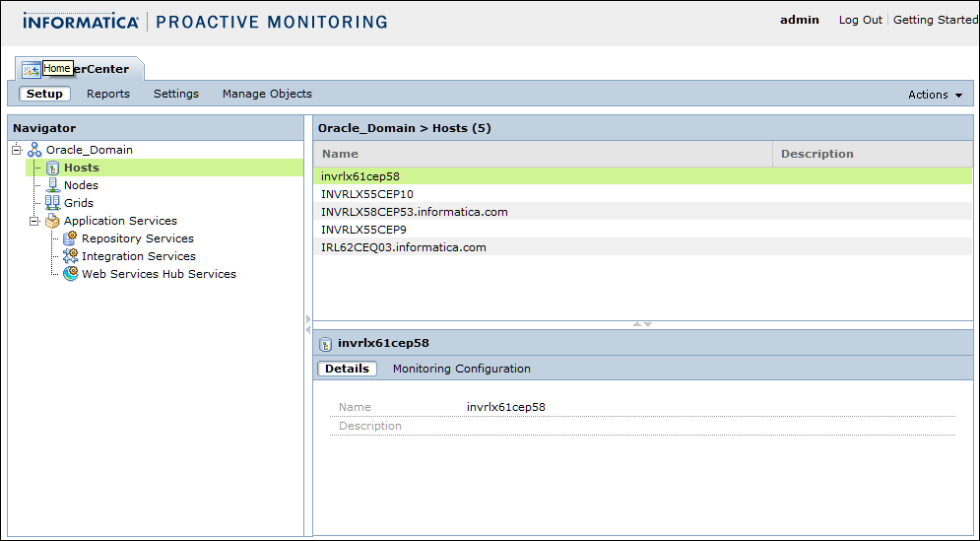Click the Repository Services icon
The height and width of the screenshot is (541, 980).
[x=70, y=238]
